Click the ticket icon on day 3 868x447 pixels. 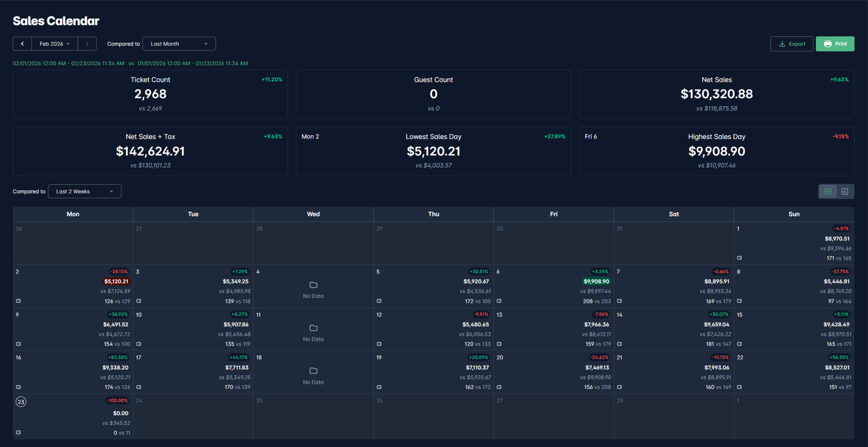click(139, 301)
